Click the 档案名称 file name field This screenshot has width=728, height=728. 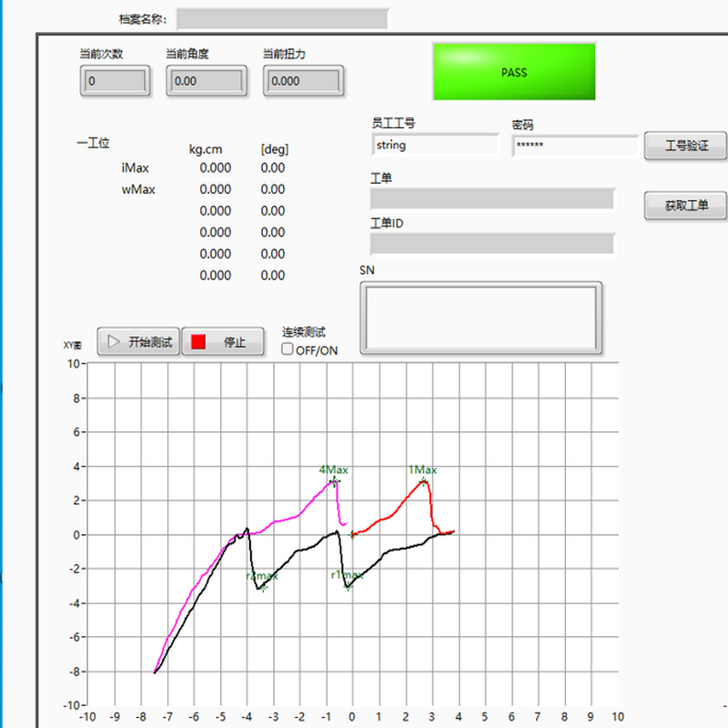[x=282, y=19]
